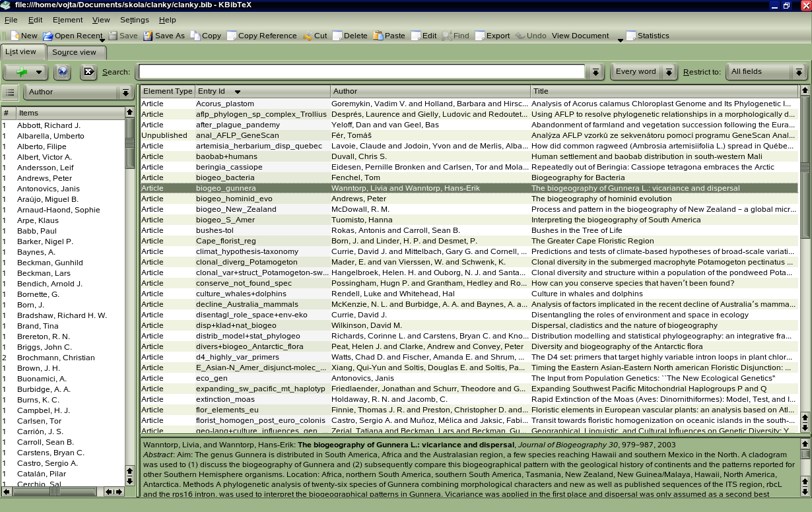This screenshot has width=812, height=512.
Task: Open the Edit menu
Action: 35,20
